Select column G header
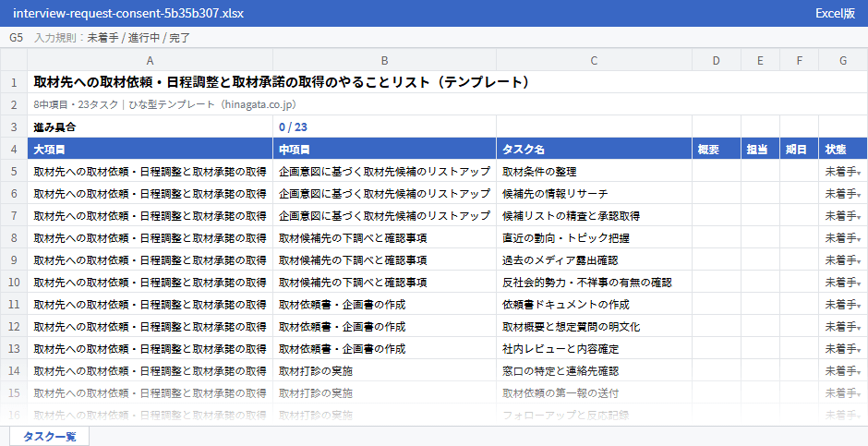The image size is (868, 446). [843, 60]
